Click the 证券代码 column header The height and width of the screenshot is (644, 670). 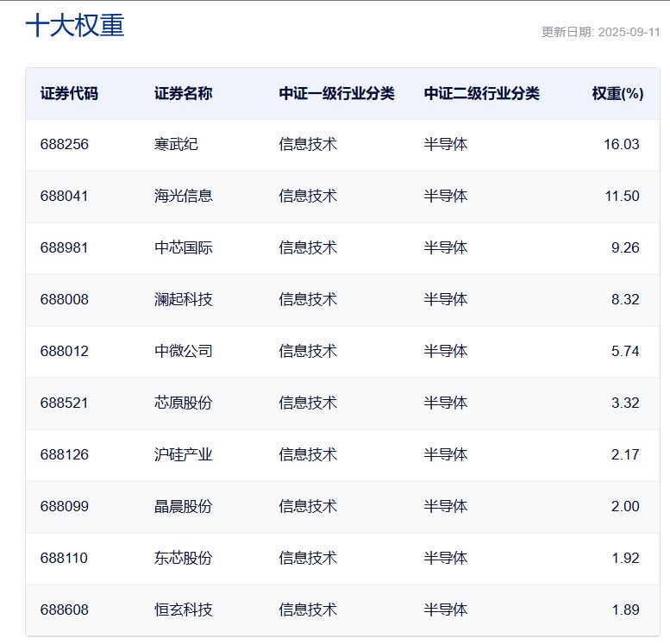[x=69, y=94]
